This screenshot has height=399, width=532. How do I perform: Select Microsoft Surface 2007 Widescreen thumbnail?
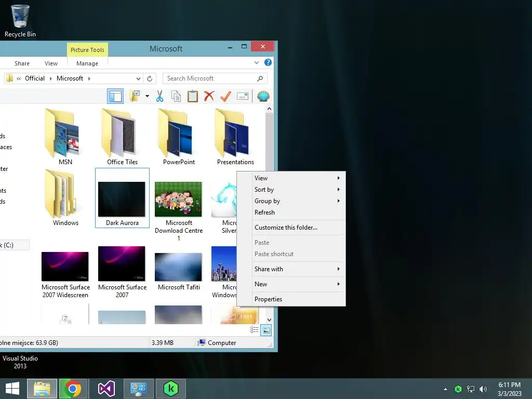pyautogui.click(x=65, y=267)
